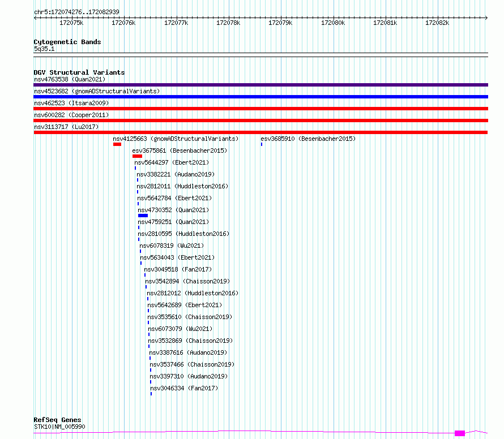The width and height of the screenshot is (504, 439).
Task: Open the nsv2810595 (Huddleston2016) label
Action: click(x=184, y=234)
